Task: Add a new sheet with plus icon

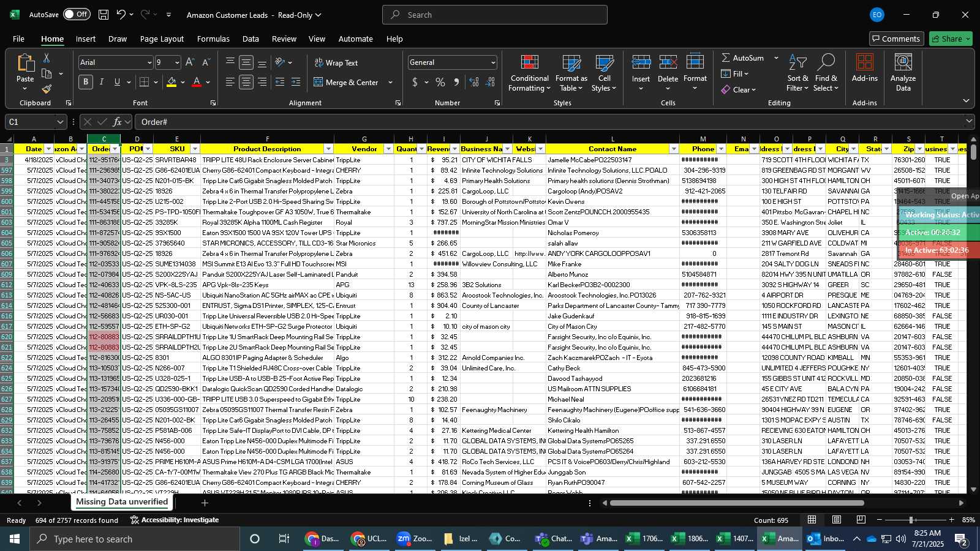Action: (205, 503)
